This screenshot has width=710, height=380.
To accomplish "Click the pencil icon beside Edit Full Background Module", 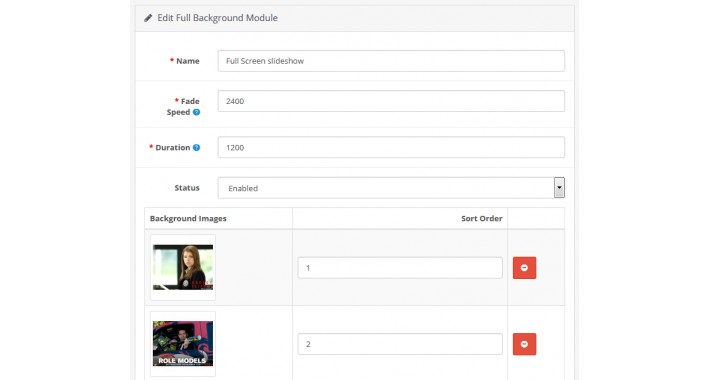I will (148, 18).
